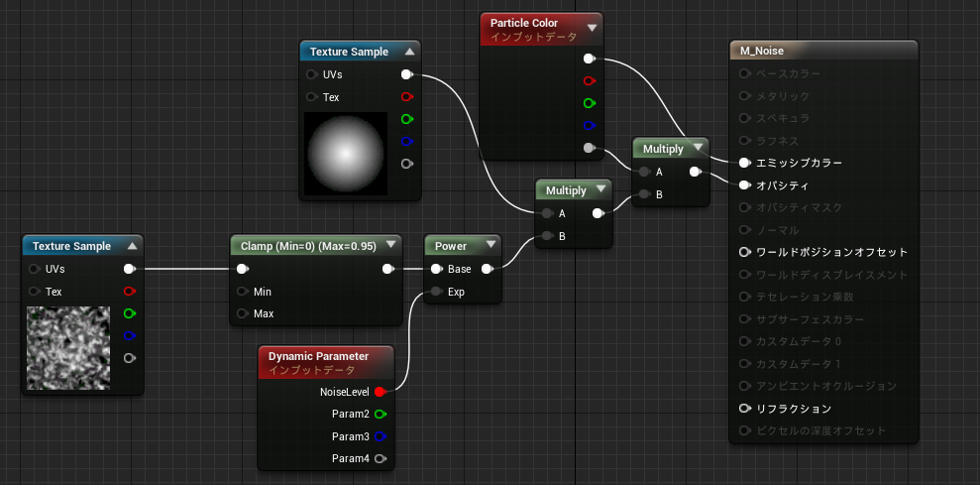
Task: Click the B input of Multiply fed by Power
Action: click(548, 236)
